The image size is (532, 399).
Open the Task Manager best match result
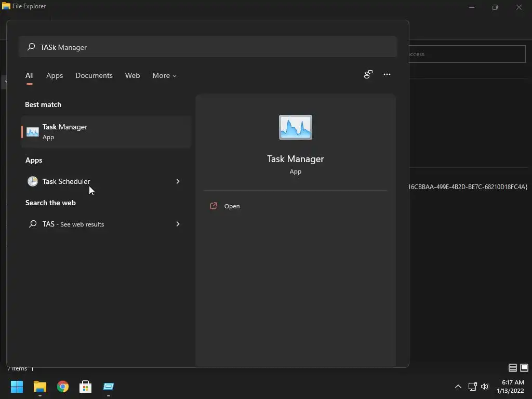106,131
